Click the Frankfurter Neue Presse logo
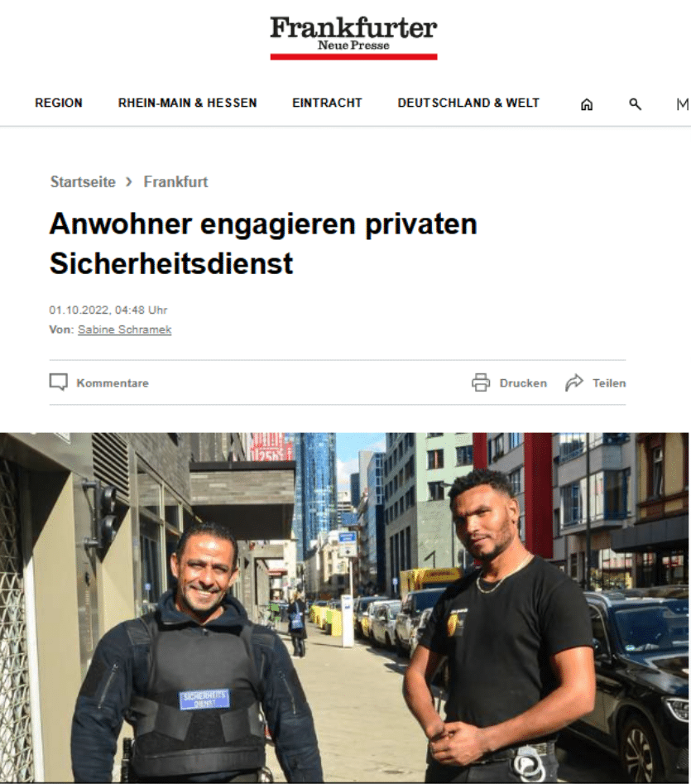 353,38
